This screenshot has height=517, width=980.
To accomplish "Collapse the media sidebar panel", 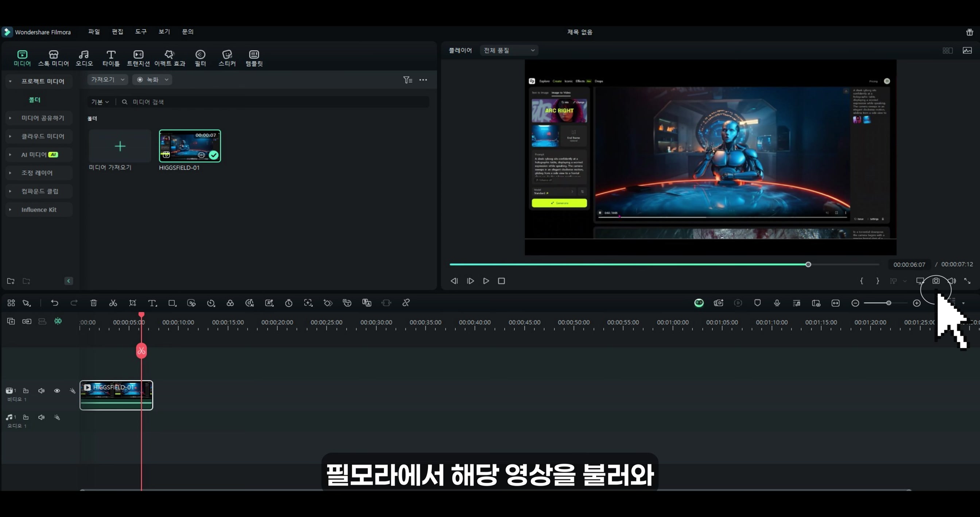I will coord(69,281).
